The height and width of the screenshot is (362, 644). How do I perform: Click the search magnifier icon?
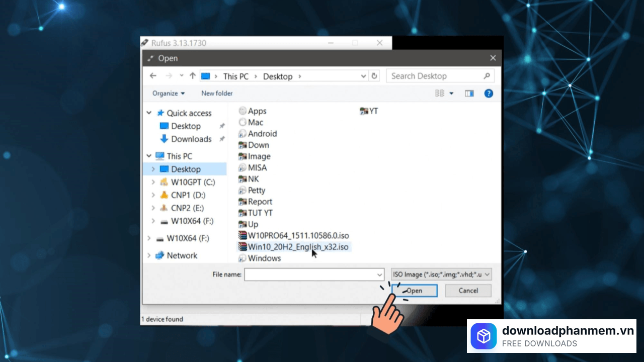487,76
